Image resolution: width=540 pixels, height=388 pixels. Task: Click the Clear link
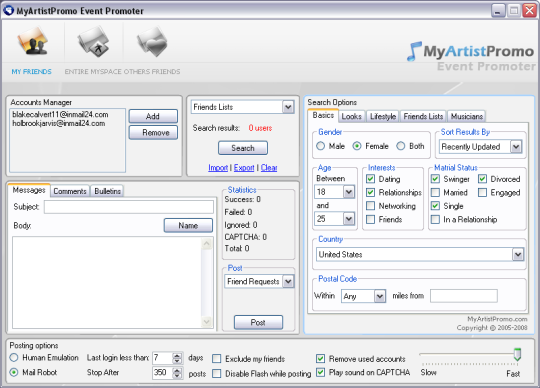click(269, 168)
